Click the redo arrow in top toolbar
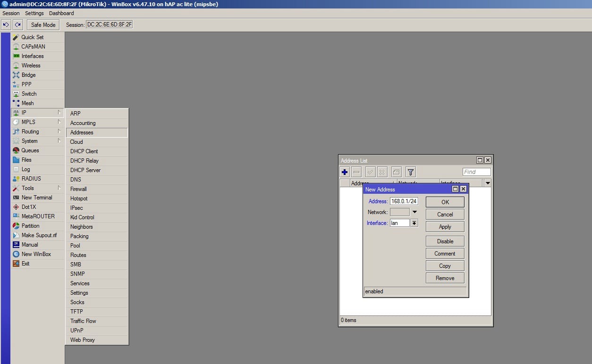Screen dimensions: 592x364 pyautogui.click(x=18, y=25)
